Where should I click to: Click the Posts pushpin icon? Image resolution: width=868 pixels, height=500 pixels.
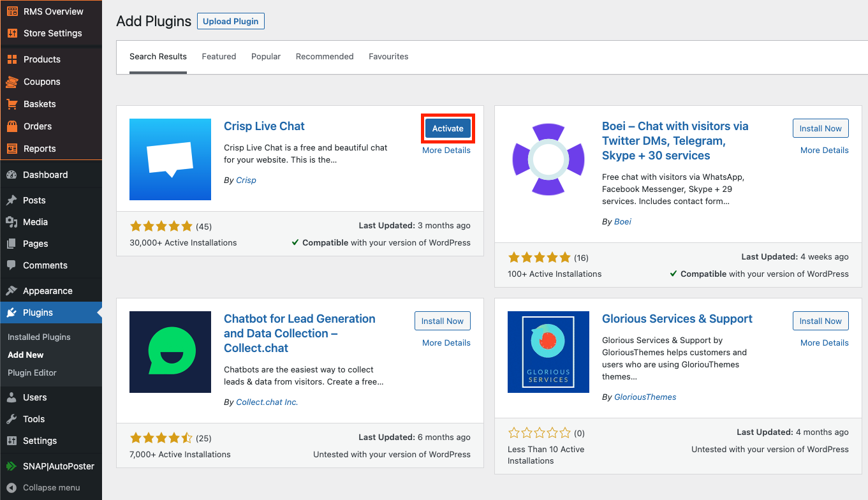11,200
